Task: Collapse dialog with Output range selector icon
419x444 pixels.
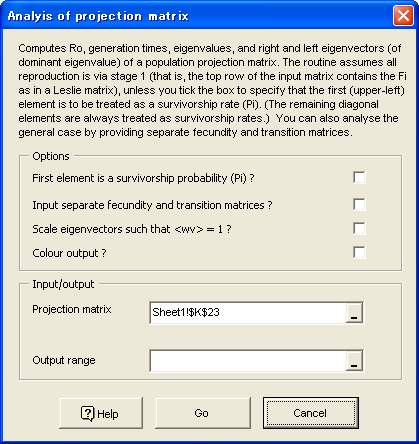Action: point(354,361)
